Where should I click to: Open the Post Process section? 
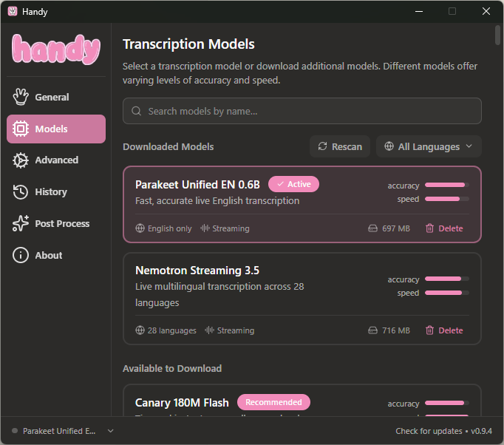pos(56,223)
